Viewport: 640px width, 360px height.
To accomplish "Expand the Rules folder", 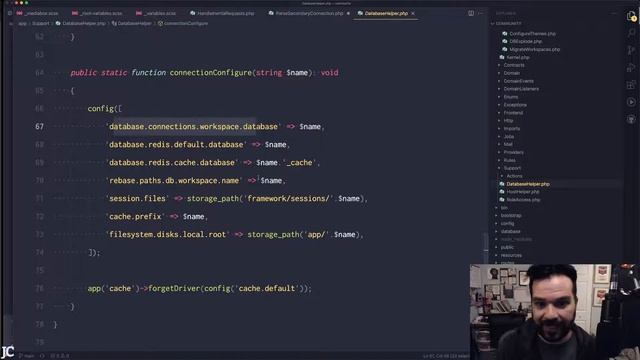I will 509,160.
